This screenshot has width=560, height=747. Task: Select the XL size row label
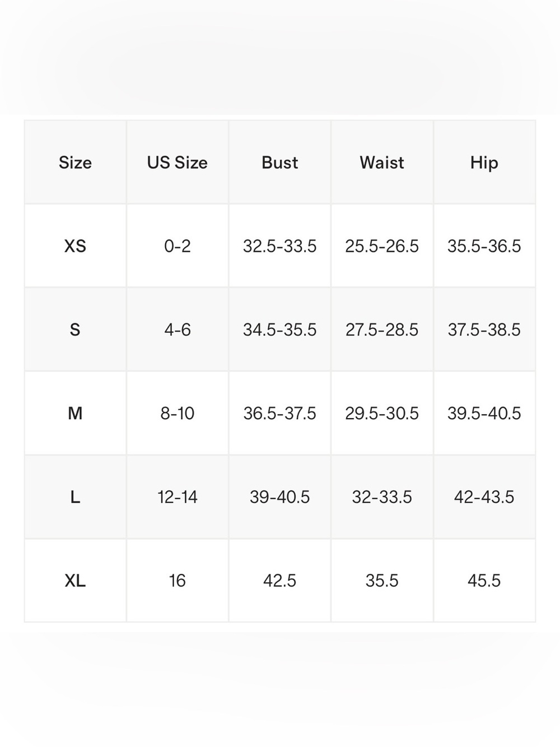(75, 581)
